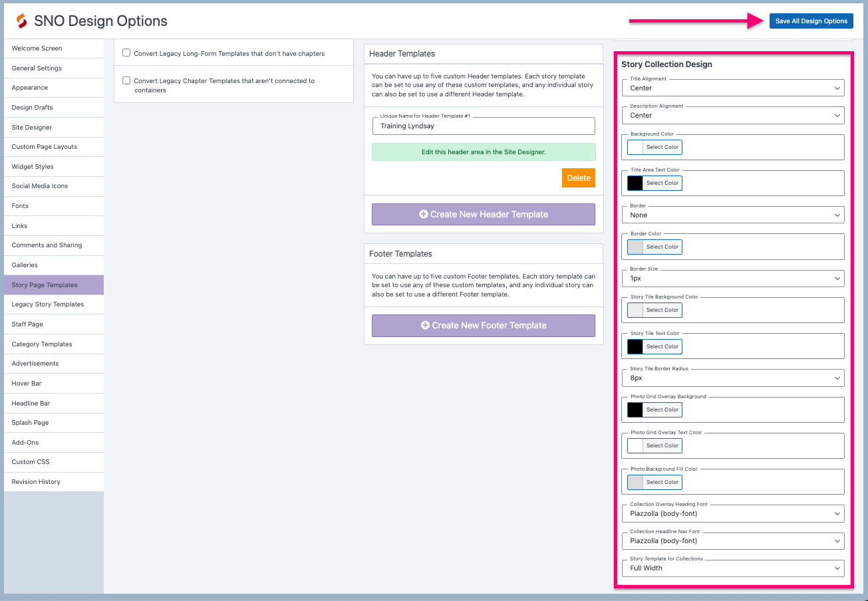The image size is (868, 601).
Task: Open the Story Template for Collections dropdown
Action: [x=732, y=568]
